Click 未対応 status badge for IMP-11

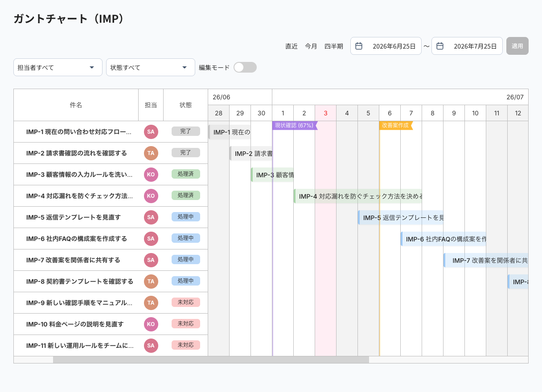[x=186, y=345]
